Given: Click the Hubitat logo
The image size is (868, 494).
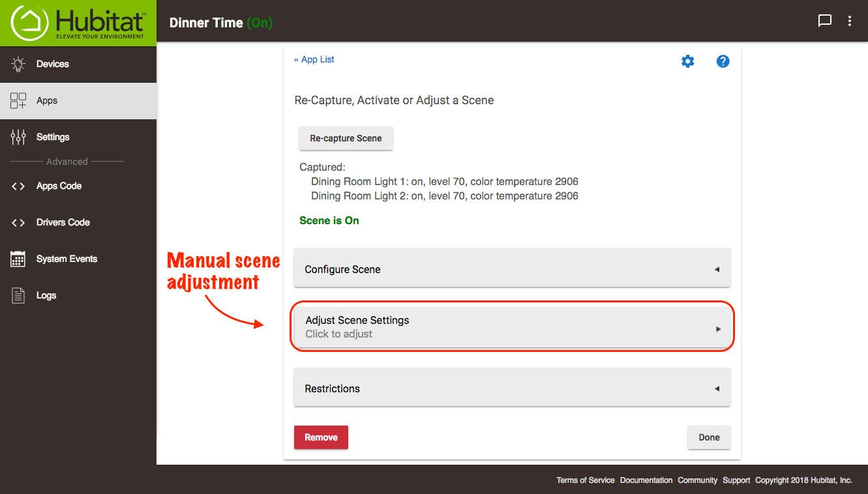Looking at the screenshot, I should [78, 23].
